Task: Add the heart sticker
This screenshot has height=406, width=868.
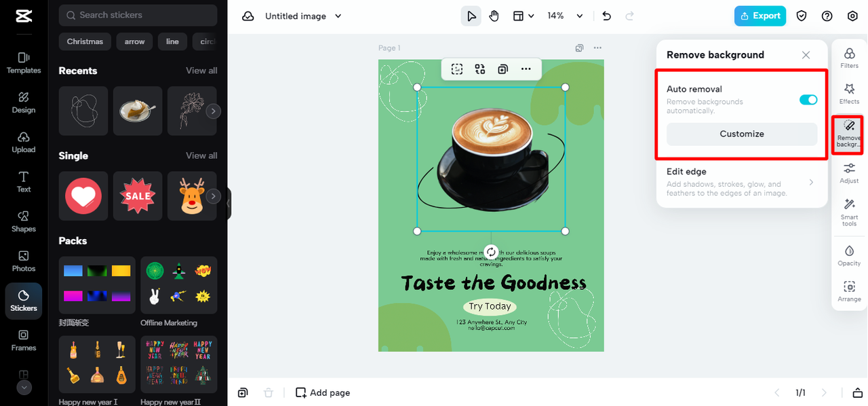Action: coord(83,196)
